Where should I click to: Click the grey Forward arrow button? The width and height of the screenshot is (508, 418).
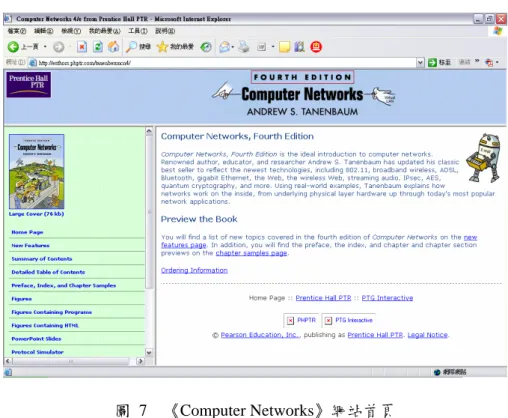[x=59, y=47]
